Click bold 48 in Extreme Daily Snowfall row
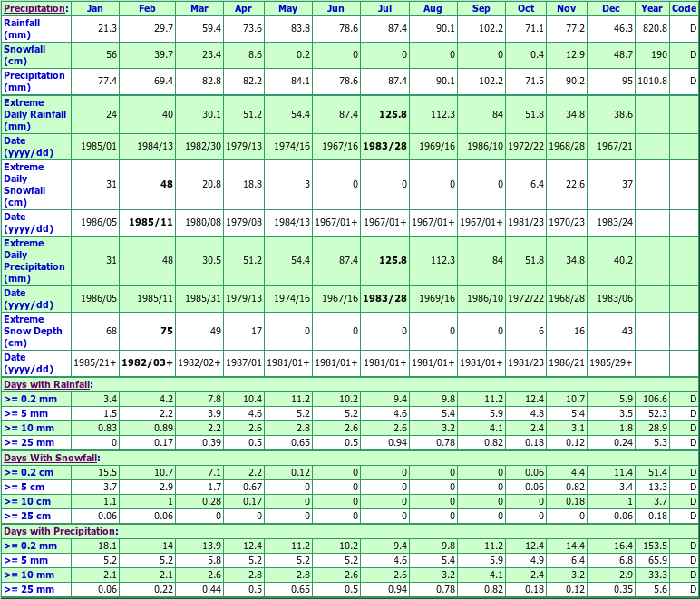The height and width of the screenshot is (599, 700). pyautogui.click(x=167, y=184)
